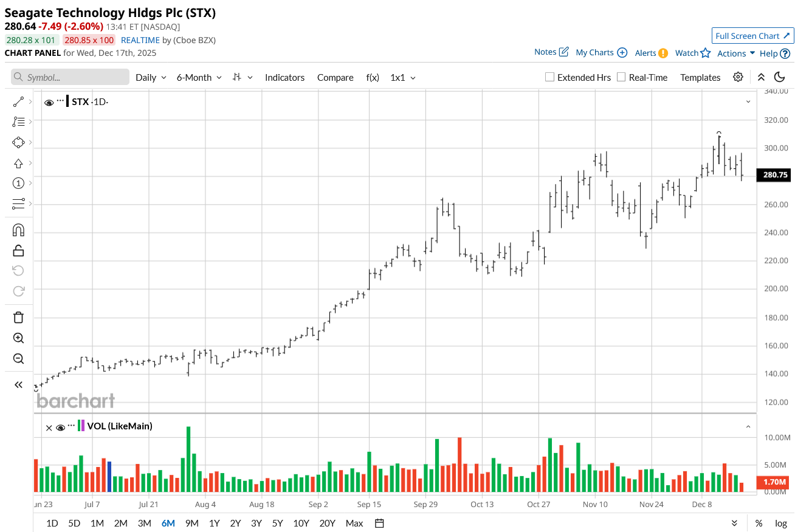The width and height of the screenshot is (795, 532).
Task: Toggle the percent scale button
Action: tap(759, 523)
